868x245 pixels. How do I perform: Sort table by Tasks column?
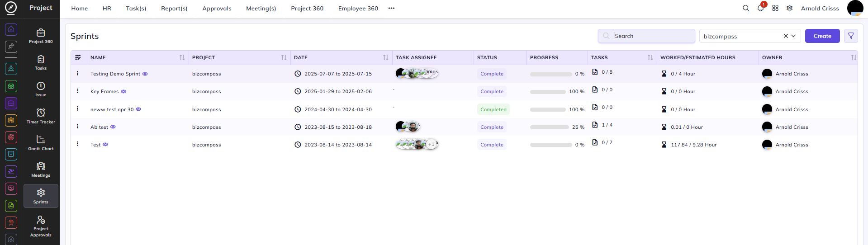pyautogui.click(x=650, y=57)
